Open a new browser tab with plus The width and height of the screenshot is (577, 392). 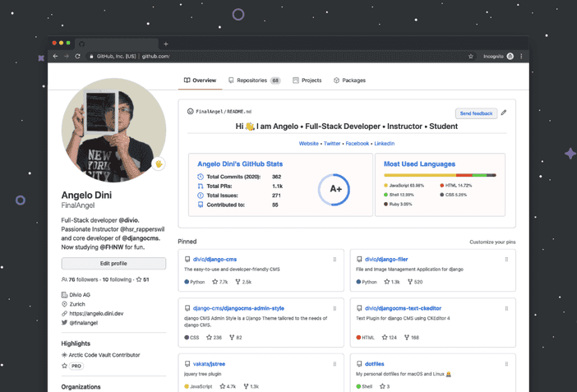click(166, 44)
